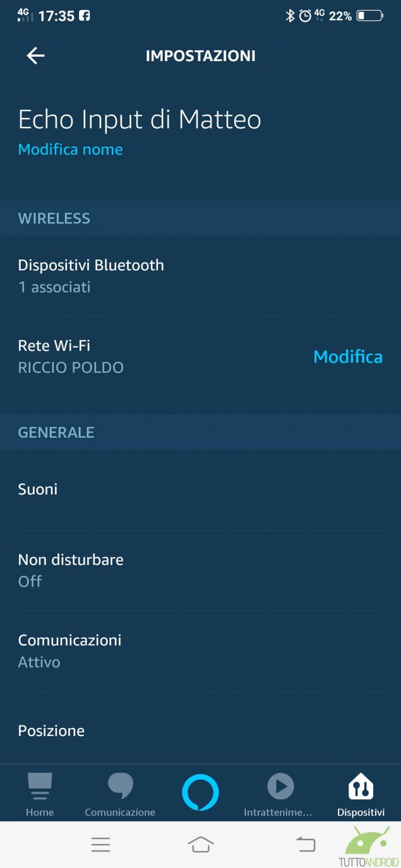Tap the back arrow icon
The image size is (401, 868).
click(35, 56)
